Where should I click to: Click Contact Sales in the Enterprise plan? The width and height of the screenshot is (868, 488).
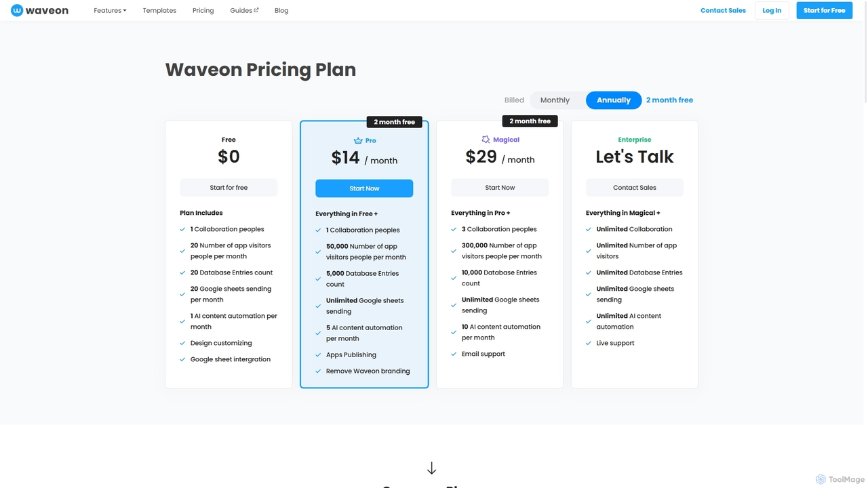point(635,188)
